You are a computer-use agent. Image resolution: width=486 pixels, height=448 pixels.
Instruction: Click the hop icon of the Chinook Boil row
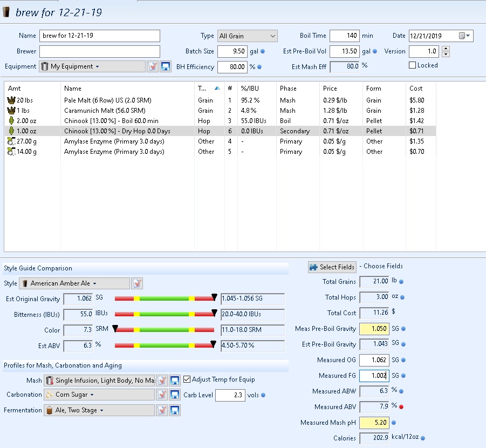(x=11, y=121)
